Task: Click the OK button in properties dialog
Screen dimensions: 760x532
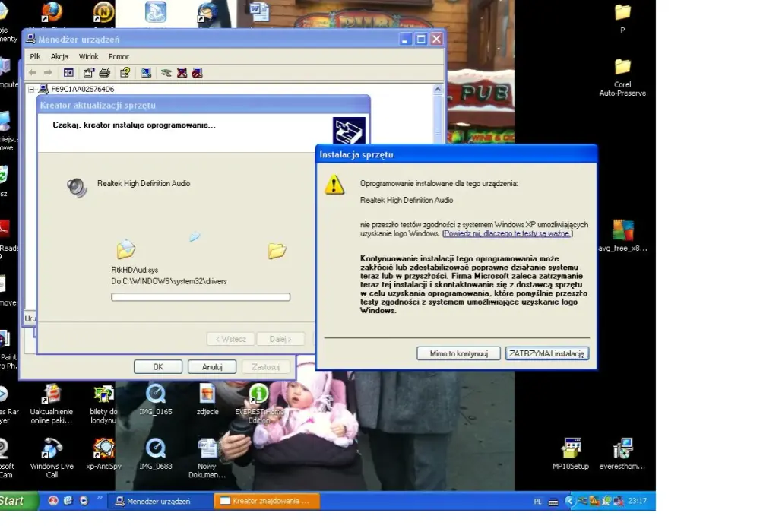Action: pos(158,367)
